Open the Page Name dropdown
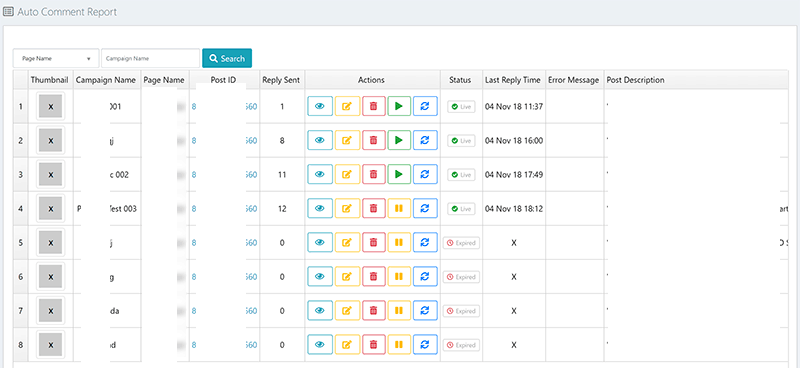800x368 pixels. [56, 58]
